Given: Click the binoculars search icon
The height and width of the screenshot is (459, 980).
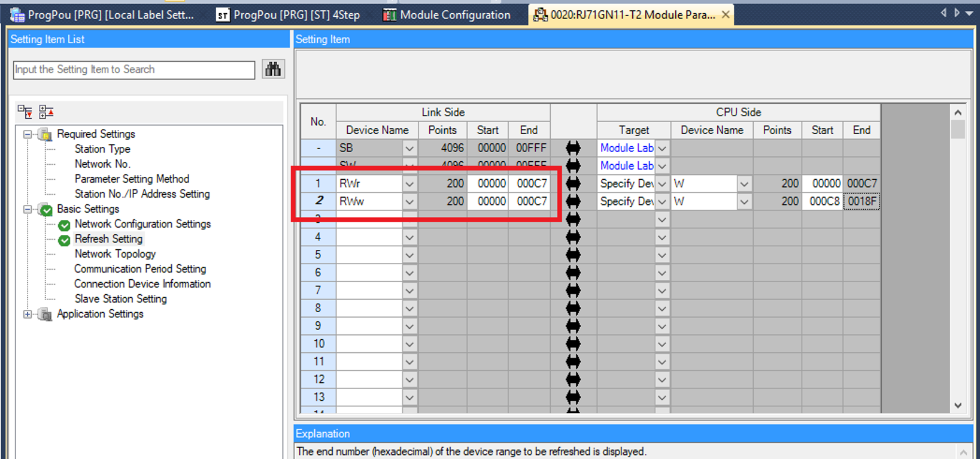Looking at the screenshot, I should [x=273, y=70].
